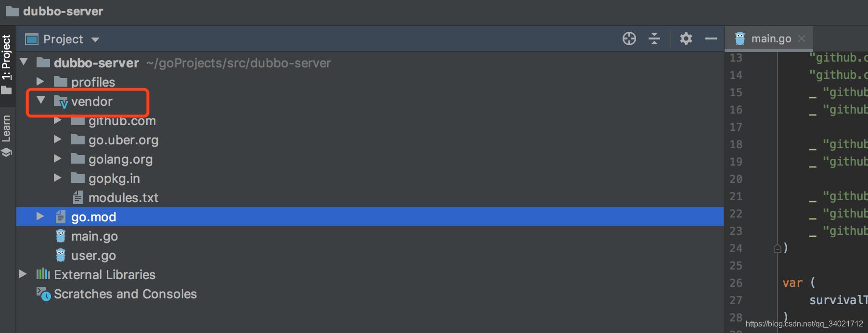
Task: Switch to the main.go editor tab
Action: coord(770,38)
